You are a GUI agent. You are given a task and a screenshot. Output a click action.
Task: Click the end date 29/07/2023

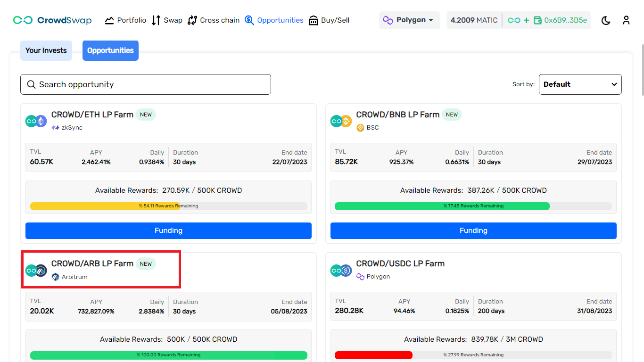click(x=594, y=162)
